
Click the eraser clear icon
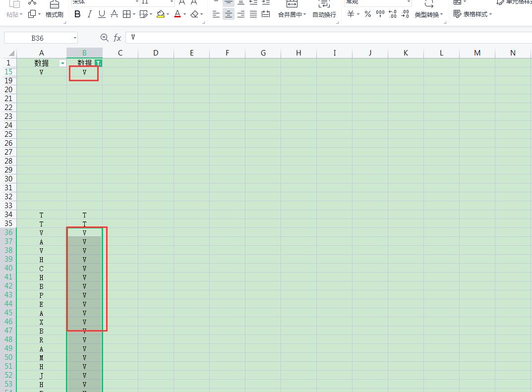click(194, 14)
